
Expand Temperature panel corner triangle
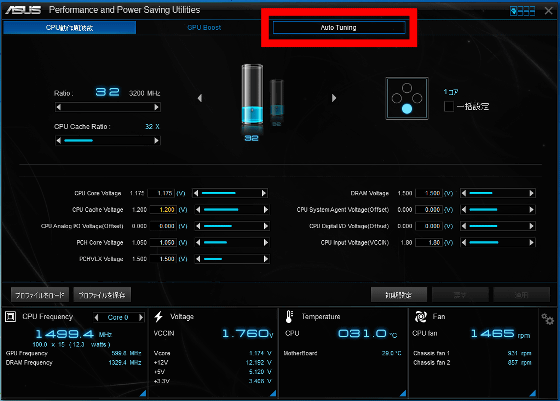tap(403, 393)
